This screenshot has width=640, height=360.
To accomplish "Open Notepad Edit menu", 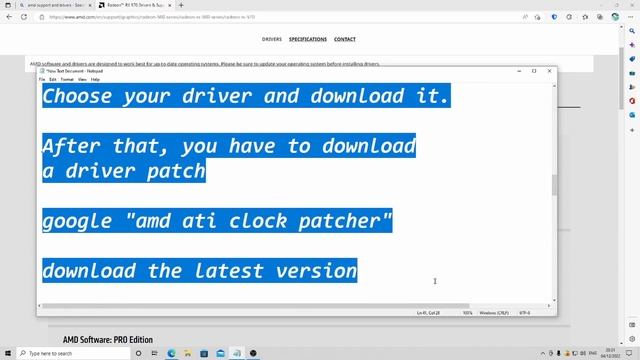I will 53,79.
